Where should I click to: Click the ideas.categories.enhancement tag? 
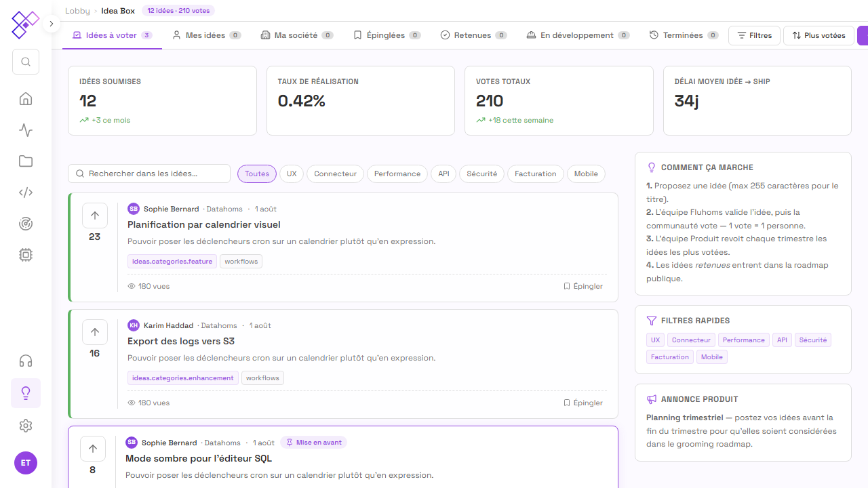coord(183,378)
